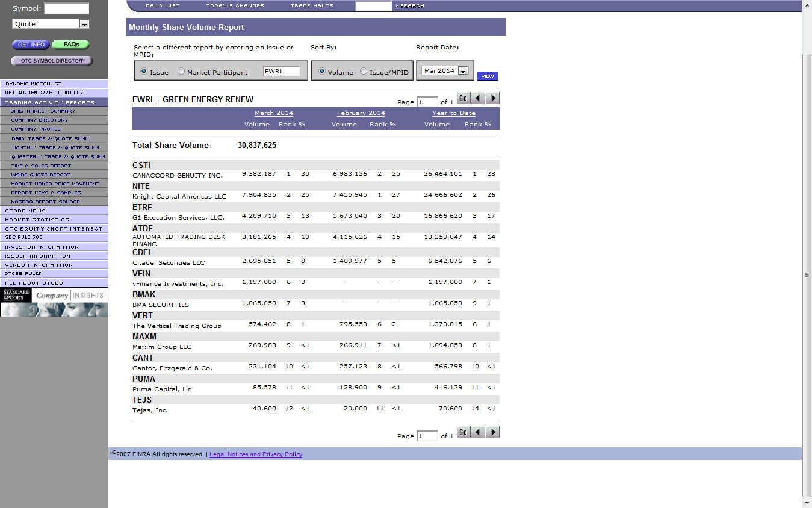Open Delinquency/Eligibility menu item

pos(54,93)
